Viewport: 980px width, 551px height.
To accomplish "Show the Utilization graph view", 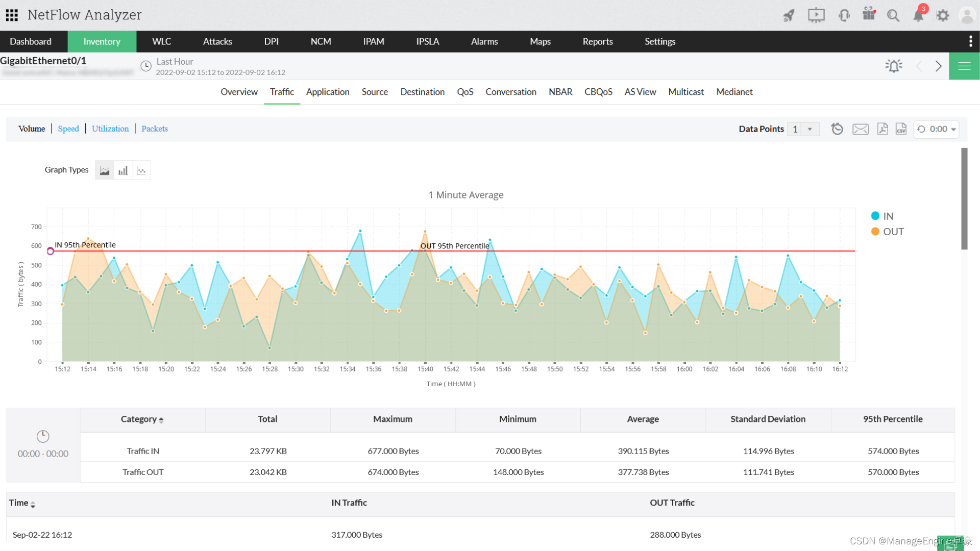I will coord(110,129).
